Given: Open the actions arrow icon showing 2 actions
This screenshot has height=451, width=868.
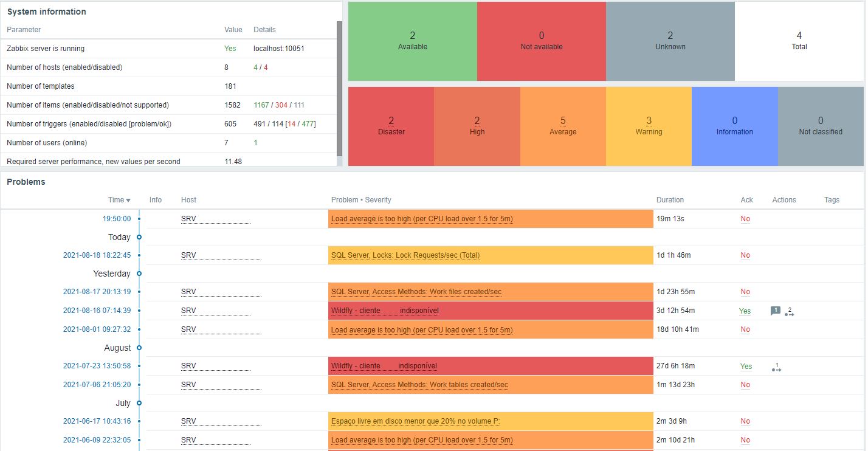Looking at the screenshot, I should click(789, 311).
